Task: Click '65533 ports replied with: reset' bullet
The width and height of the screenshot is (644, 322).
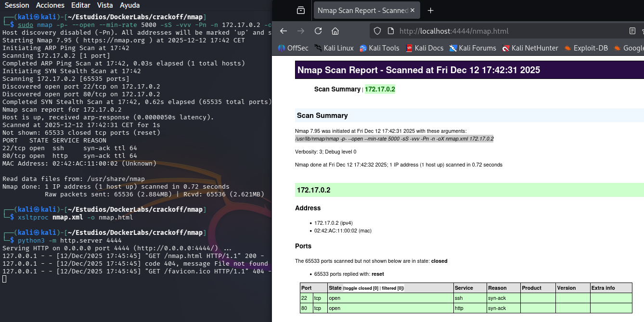Action: (x=349, y=274)
